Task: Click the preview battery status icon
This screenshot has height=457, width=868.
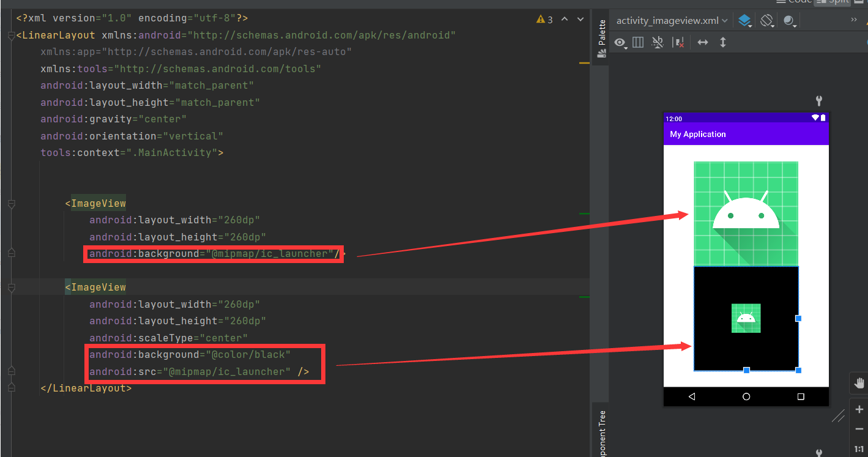Action: pos(823,117)
